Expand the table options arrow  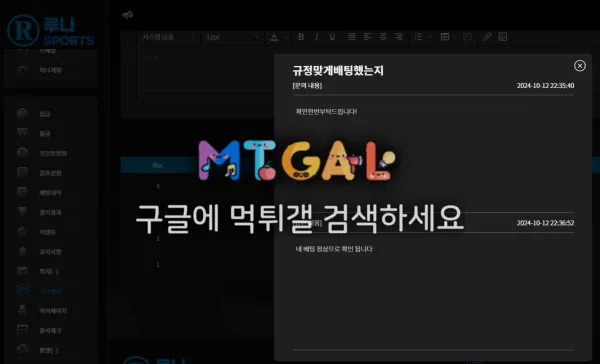point(454,37)
